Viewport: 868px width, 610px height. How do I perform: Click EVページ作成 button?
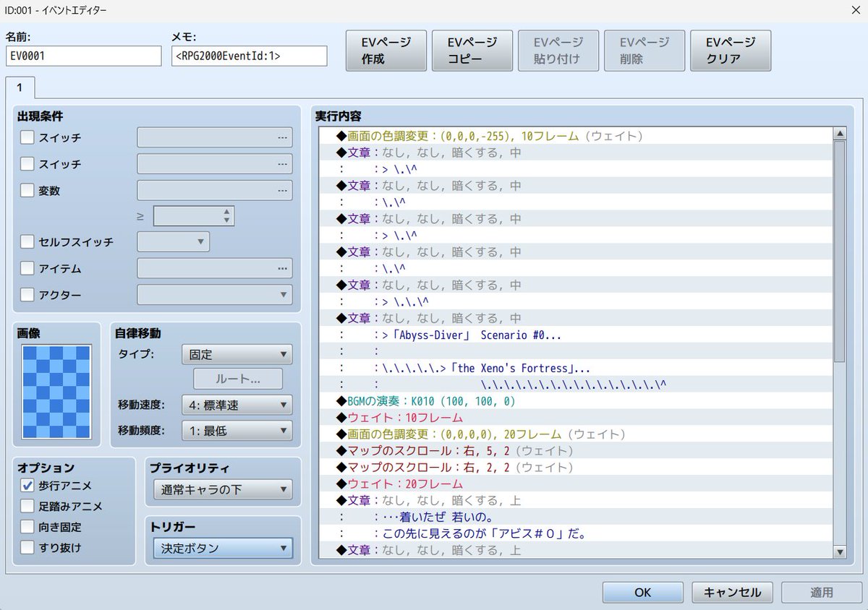pyautogui.click(x=386, y=51)
